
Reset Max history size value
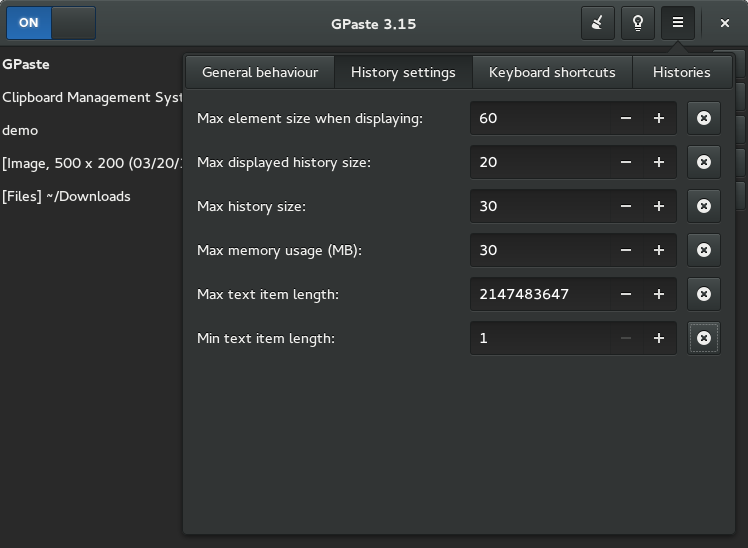click(704, 206)
